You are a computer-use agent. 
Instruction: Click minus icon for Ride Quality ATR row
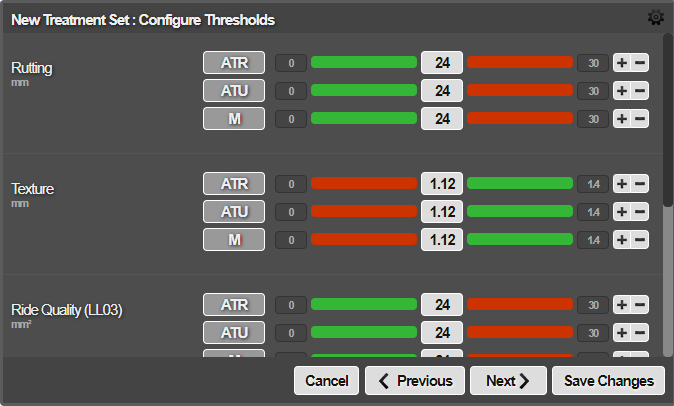click(x=640, y=305)
